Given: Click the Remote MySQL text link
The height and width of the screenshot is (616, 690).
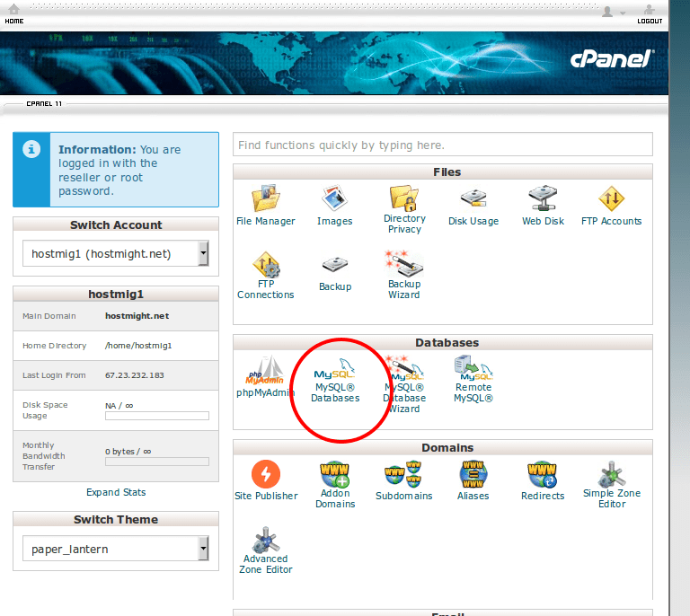Looking at the screenshot, I should [x=473, y=392].
